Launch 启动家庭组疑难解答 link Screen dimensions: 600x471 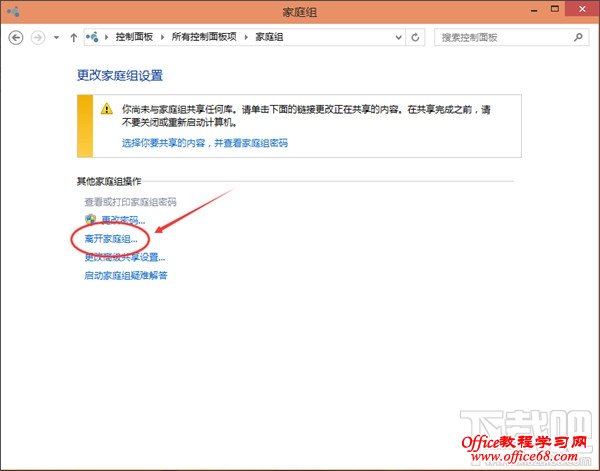126,275
